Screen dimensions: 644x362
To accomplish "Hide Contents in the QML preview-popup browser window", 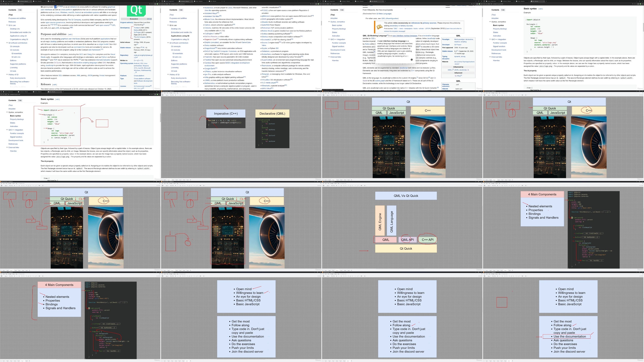I will (342, 10).
